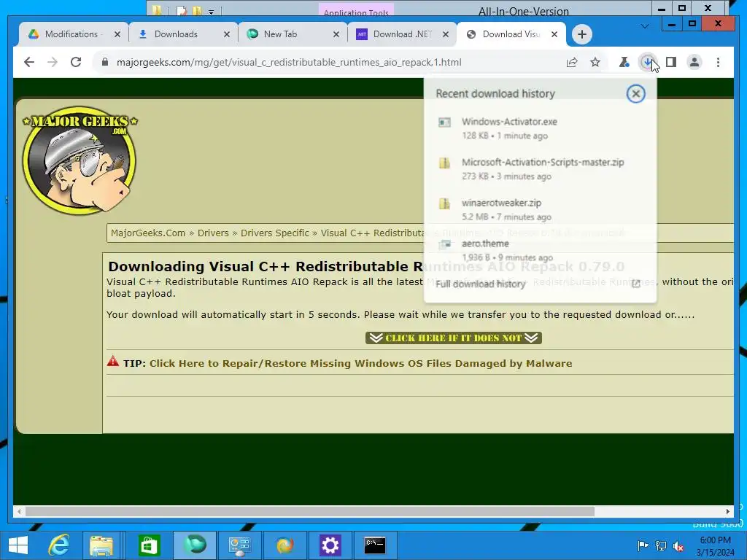Image resolution: width=747 pixels, height=560 pixels.
Task: Click the Full download history open-external icon
Action: [x=635, y=284]
